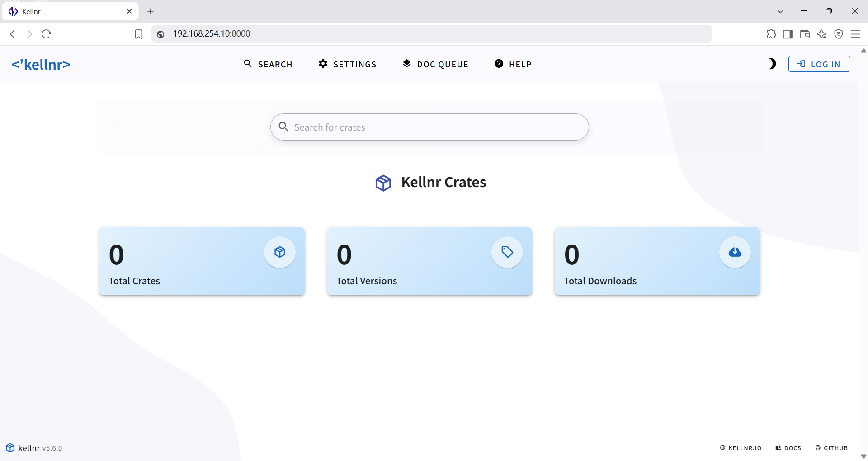Open the kellnr.io footer link
Viewport: 868px width, 461px height.
(741, 448)
